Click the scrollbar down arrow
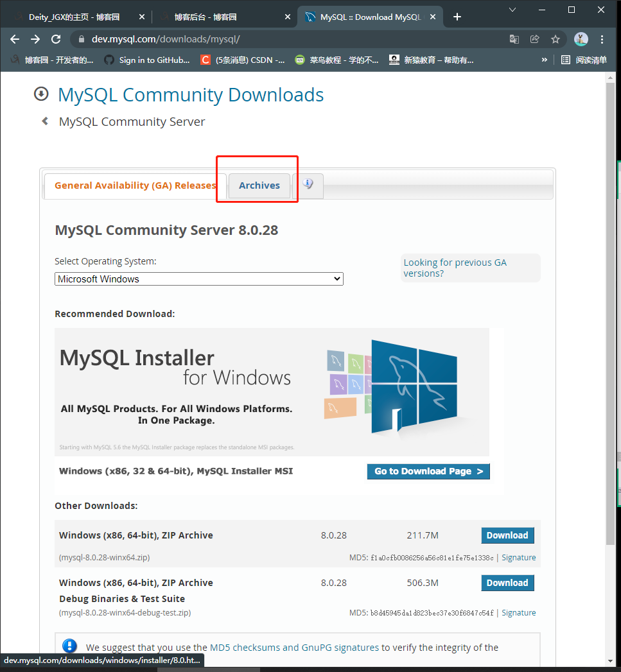Image resolution: width=621 pixels, height=672 pixels. click(x=610, y=660)
